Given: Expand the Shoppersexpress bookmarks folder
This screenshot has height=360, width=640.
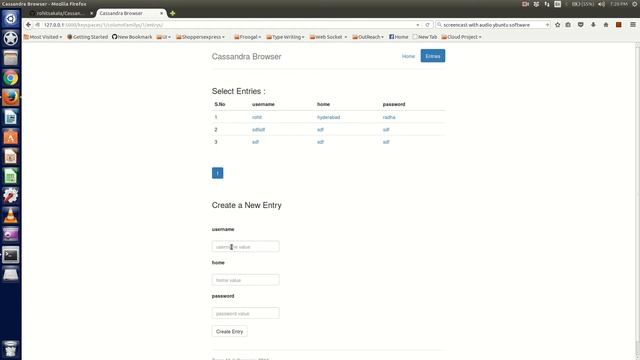Looking at the screenshot, I should pos(200,37).
